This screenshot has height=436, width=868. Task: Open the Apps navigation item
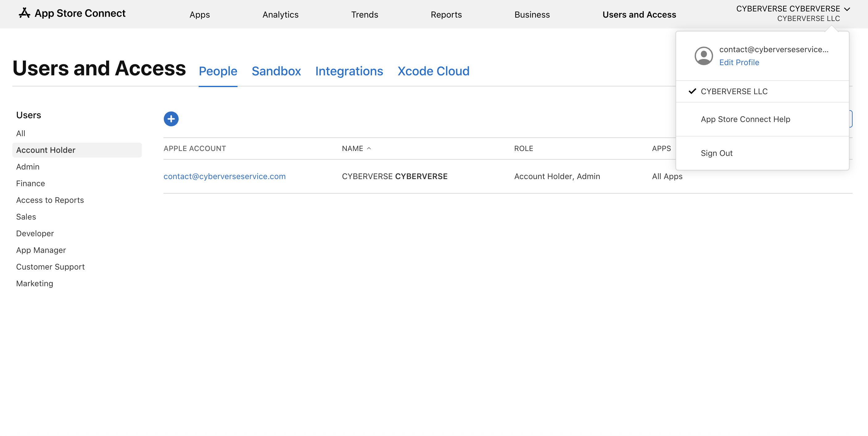pyautogui.click(x=200, y=15)
